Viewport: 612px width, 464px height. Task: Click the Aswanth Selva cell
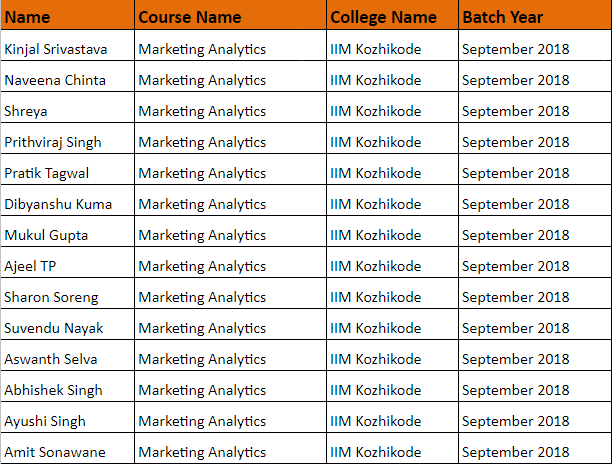(66, 359)
